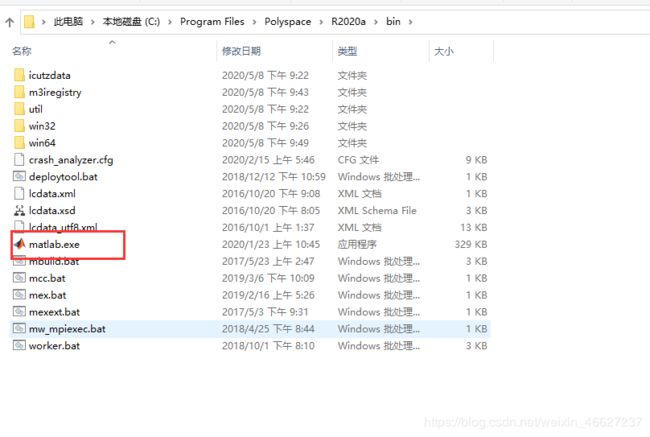Click the 2018/10/1 下午 8:10 date cell
The width and height of the screenshot is (650, 437).
tap(268, 346)
